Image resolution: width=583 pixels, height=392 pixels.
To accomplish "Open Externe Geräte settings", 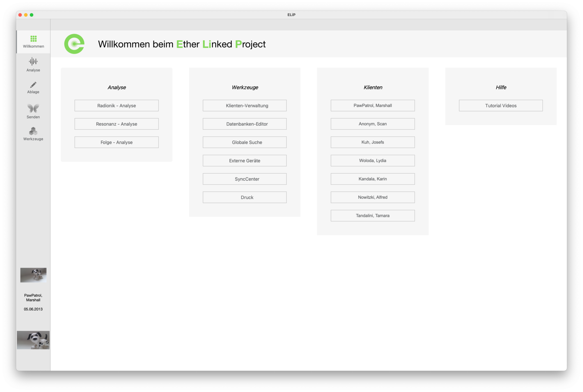I will pos(244,161).
